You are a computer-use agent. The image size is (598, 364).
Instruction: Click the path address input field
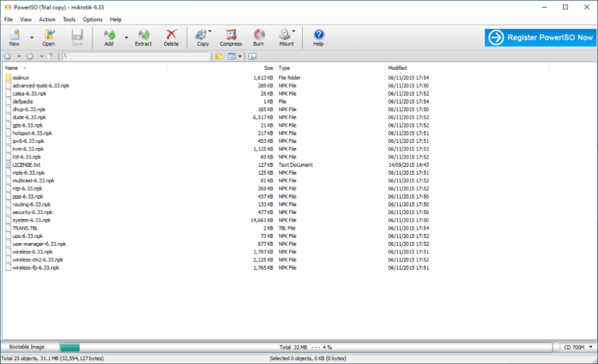[136, 56]
